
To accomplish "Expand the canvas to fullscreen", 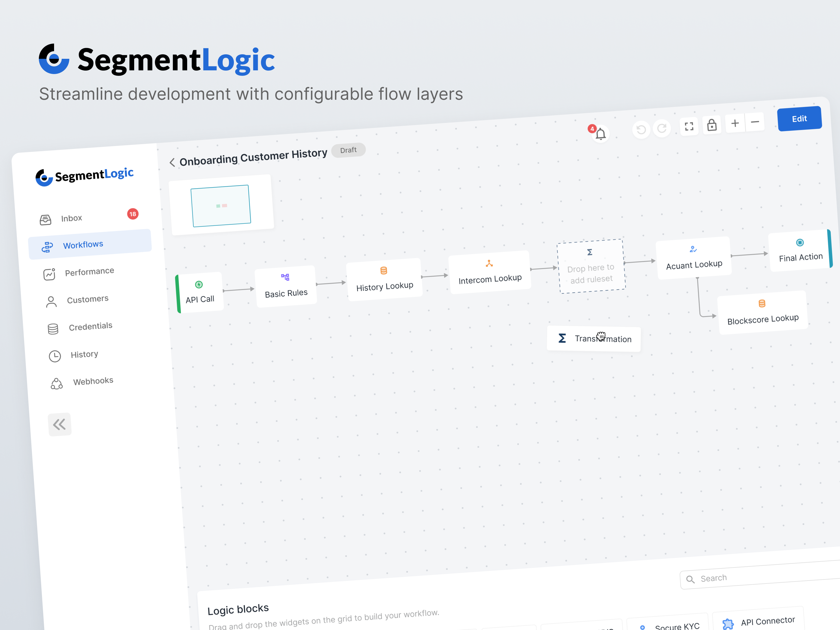I will tap(689, 127).
